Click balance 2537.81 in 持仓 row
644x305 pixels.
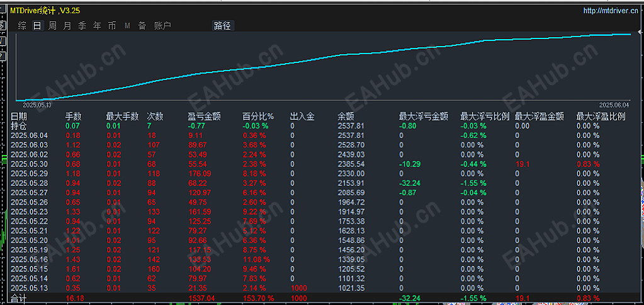pyautogui.click(x=351, y=126)
